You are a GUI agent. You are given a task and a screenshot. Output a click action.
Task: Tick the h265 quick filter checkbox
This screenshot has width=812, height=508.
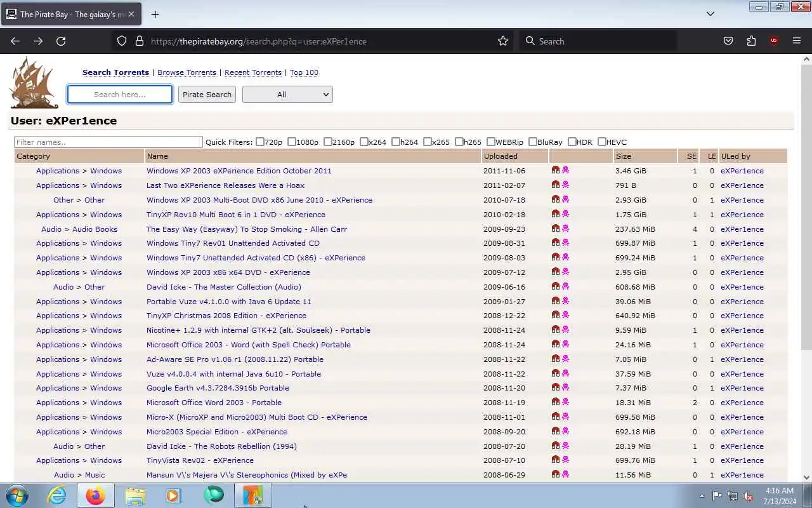[x=459, y=142]
